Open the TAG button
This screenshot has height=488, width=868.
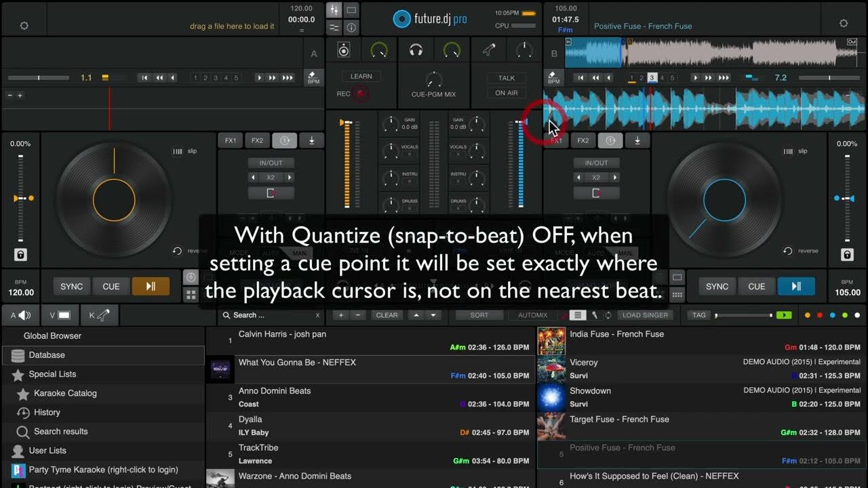coord(699,315)
